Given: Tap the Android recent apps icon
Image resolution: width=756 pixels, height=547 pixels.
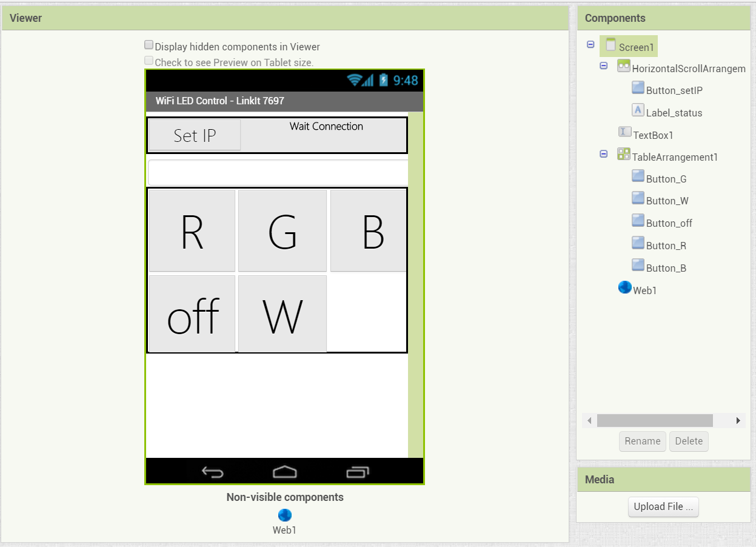Looking at the screenshot, I should [x=358, y=471].
